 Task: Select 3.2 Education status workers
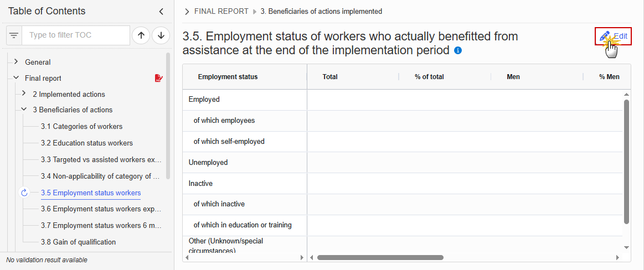click(87, 143)
